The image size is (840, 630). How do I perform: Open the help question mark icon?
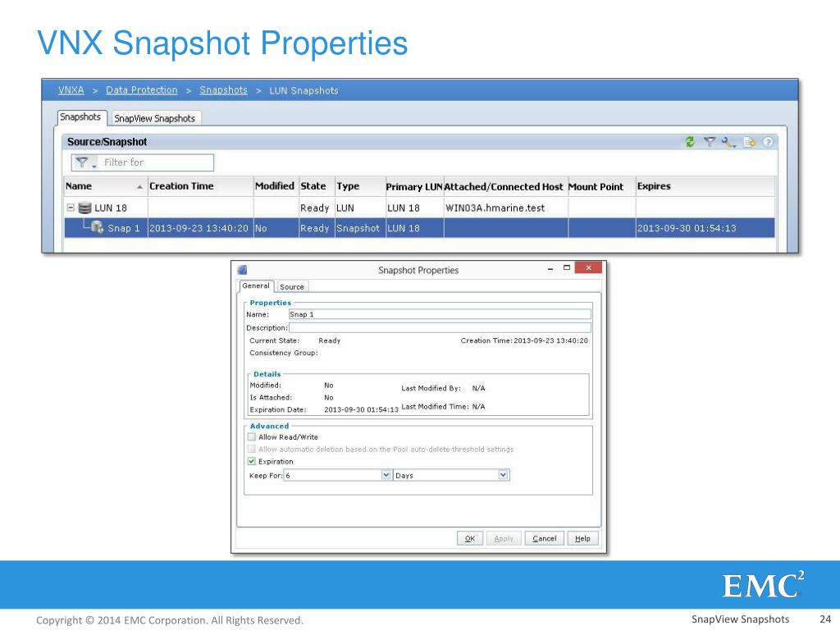[x=768, y=142]
